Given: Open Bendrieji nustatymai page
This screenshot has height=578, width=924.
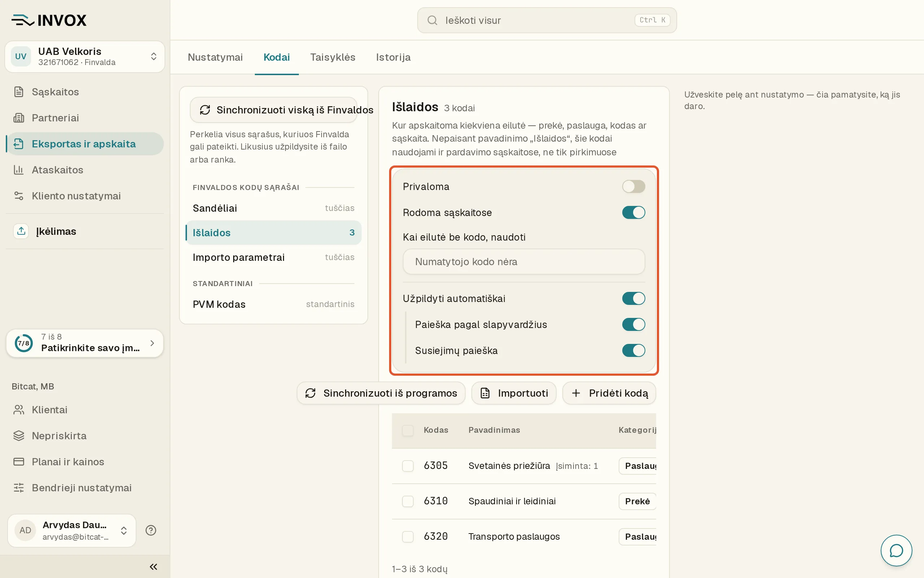Looking at the screenshot, I should pos(85,488).
